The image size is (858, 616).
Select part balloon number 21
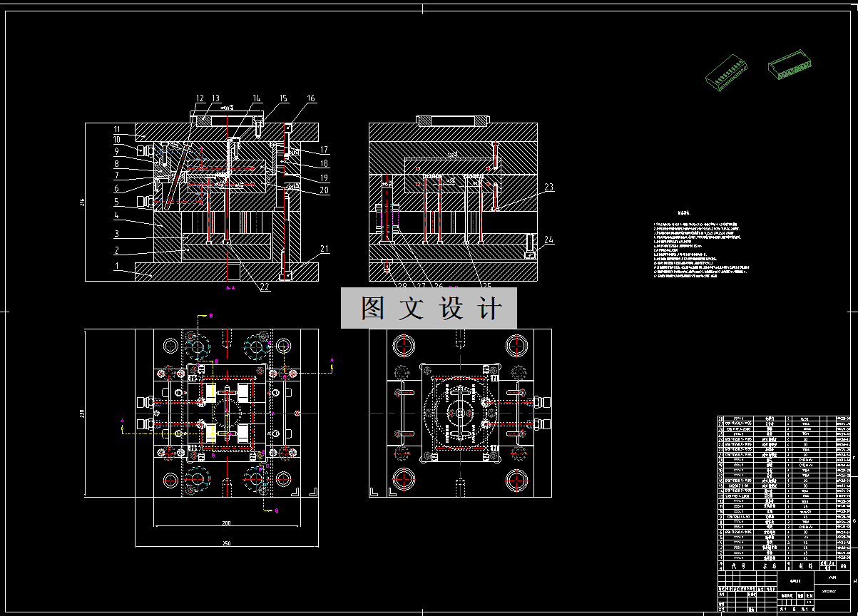pyautogui.click(x=325, y=249)
